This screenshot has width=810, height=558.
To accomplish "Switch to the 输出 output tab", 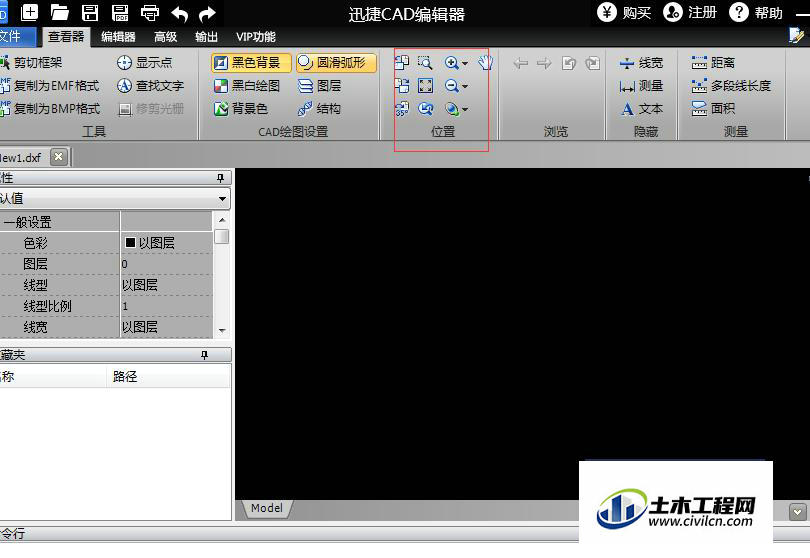I will (x=206, y=37).
